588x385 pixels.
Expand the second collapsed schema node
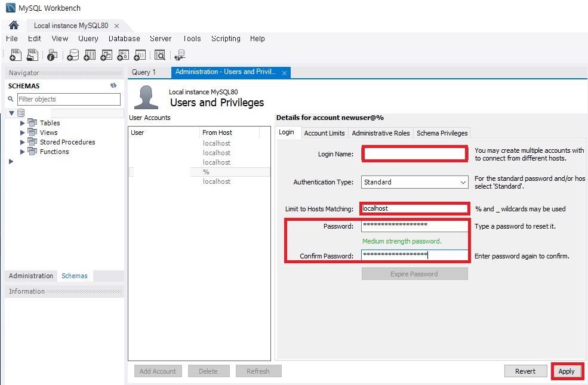(x=11, y=161)
